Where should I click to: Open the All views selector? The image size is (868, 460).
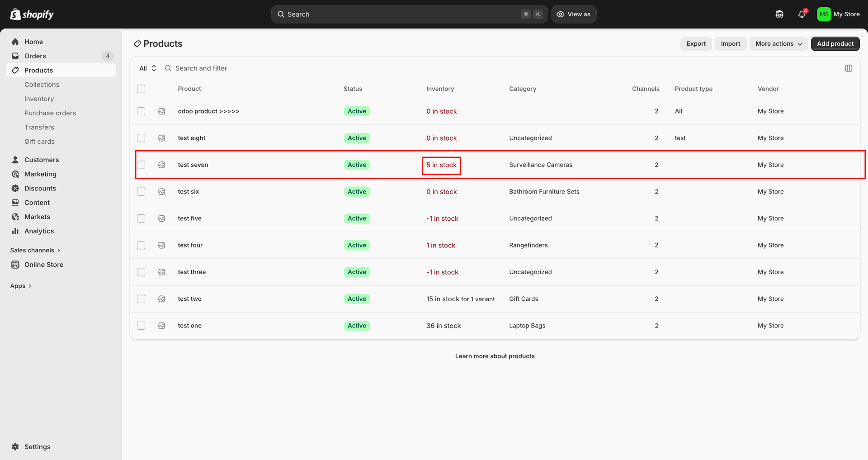pyautogui.click(x=148, y=68)
